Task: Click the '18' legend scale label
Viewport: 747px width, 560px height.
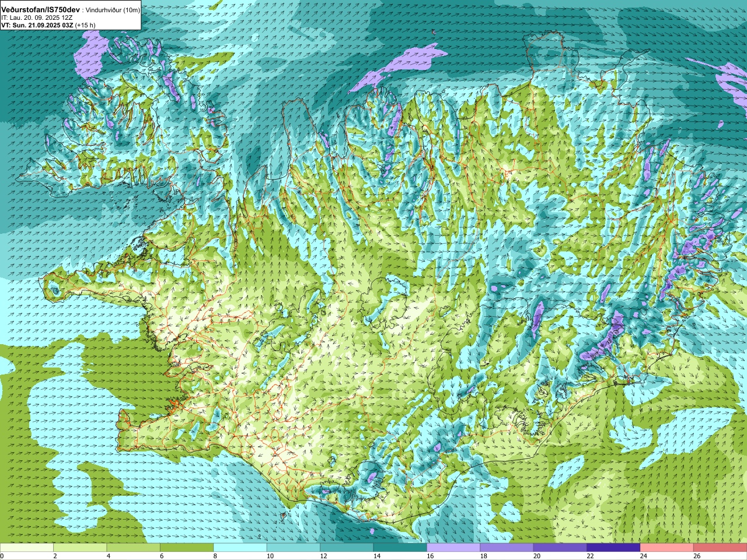Action: click(x=484, y=556)
